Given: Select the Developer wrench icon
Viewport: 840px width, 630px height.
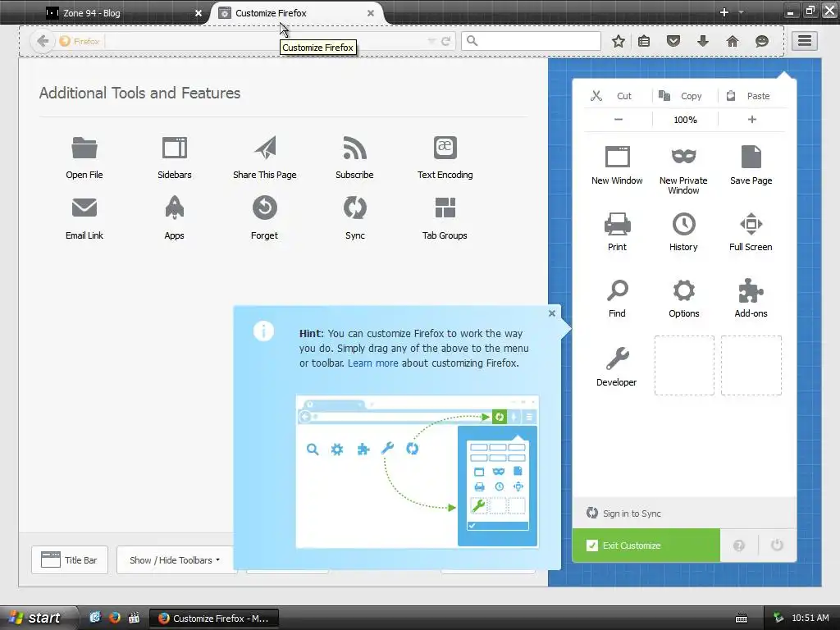Looking at the screenshot, I should 617,358.
